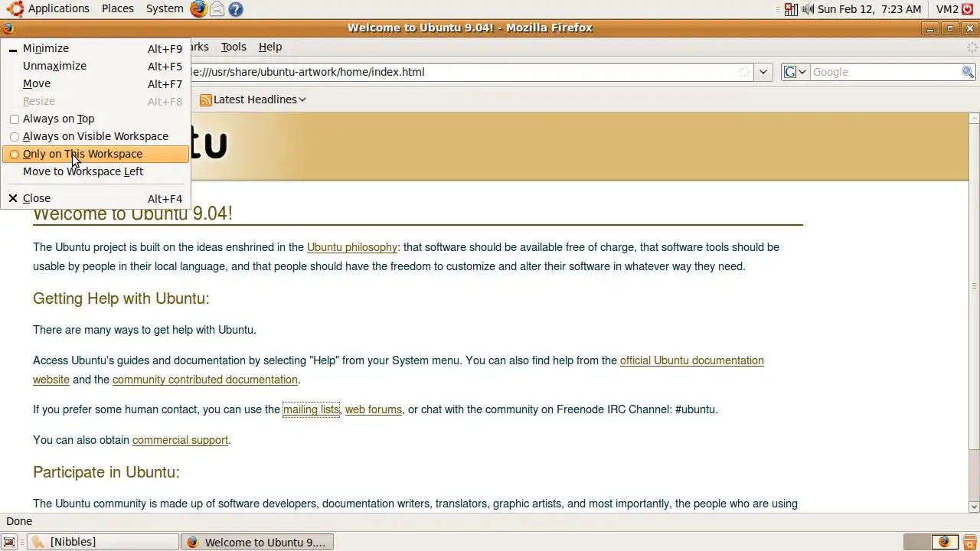
Task: Follow the Ubuntu philosophy link
Action: 352,247
